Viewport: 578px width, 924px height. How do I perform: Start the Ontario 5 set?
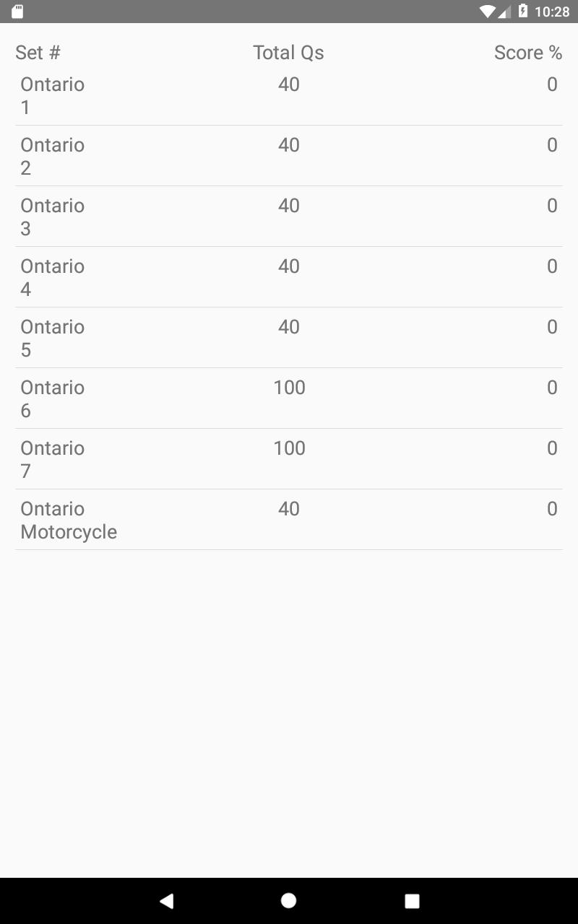289,338
